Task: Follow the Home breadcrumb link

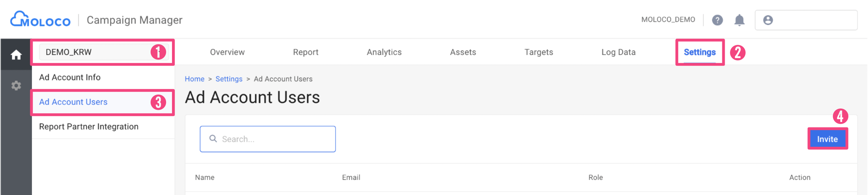Action: pyautogui.click(x=194, y=79)
